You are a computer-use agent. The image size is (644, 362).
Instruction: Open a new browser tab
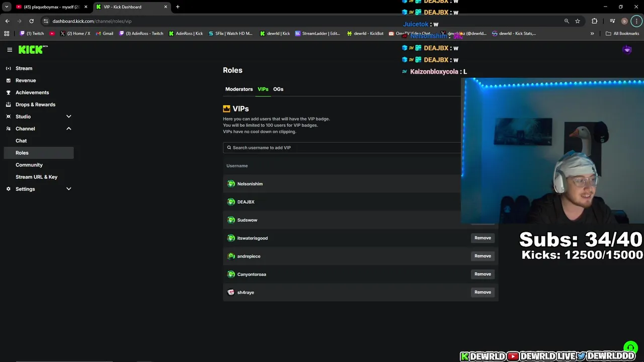point(178,7)
